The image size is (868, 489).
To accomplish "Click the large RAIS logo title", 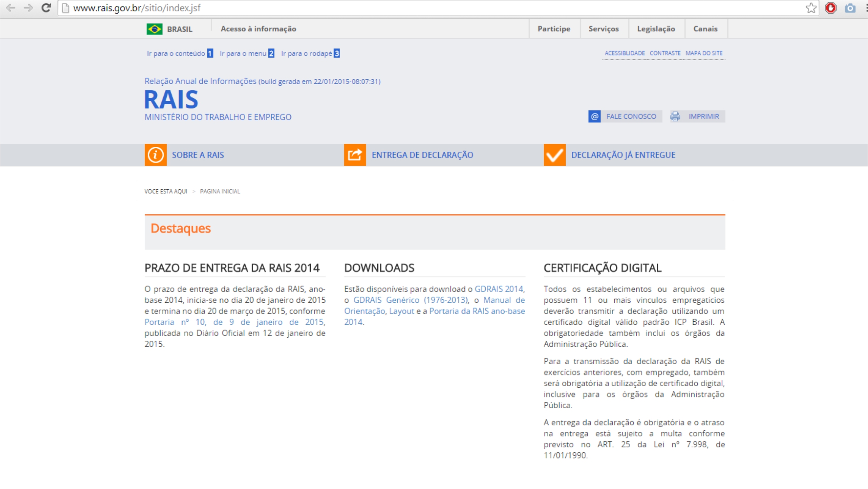I will (x=171, y=100).
